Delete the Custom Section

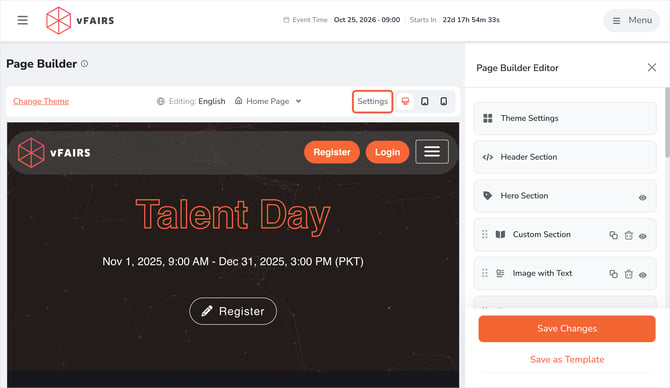click(x=629, y=235)
